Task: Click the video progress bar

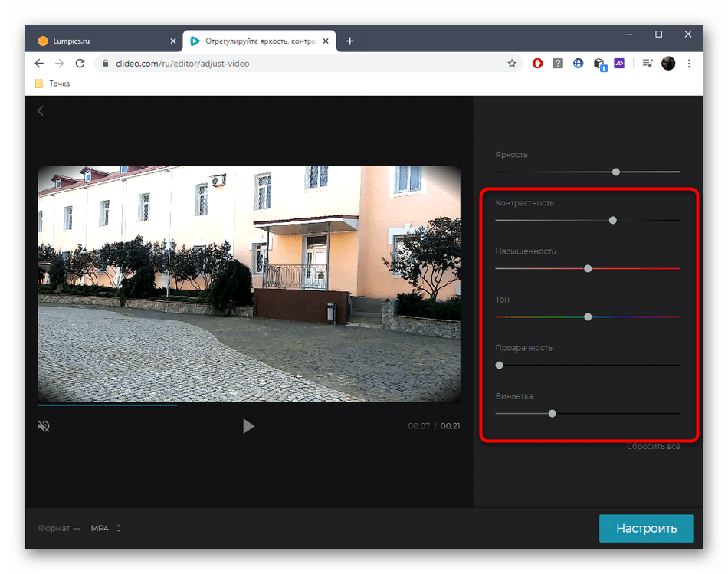Action: tap(249, 405)
